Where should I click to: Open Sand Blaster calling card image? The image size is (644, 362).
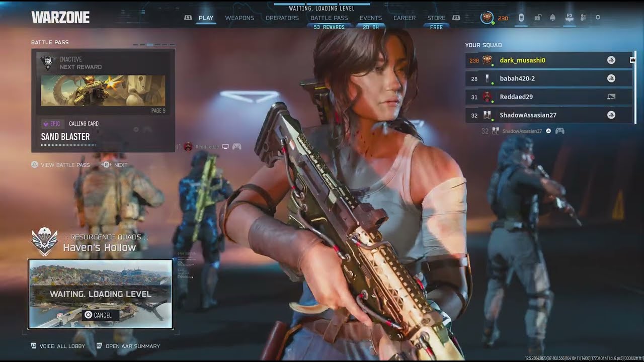[x=103, y=90]
